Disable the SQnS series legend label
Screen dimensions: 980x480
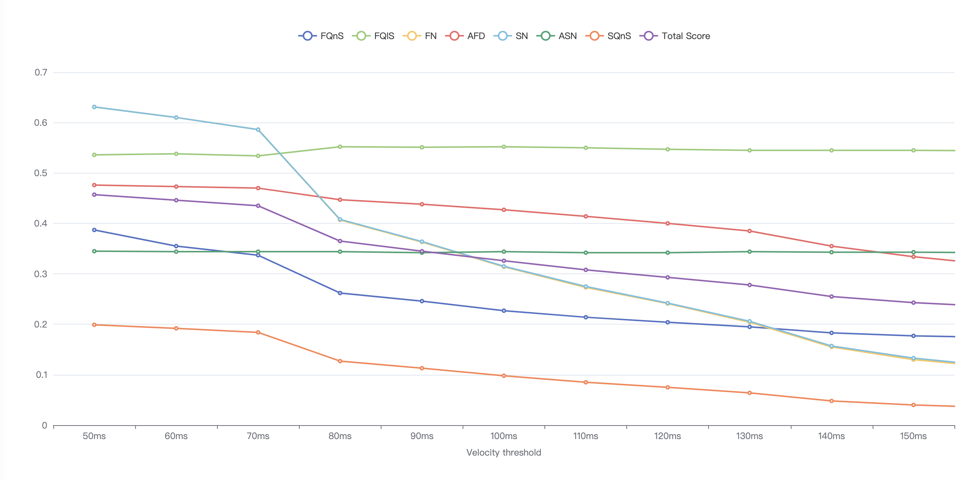click(619, 36)
